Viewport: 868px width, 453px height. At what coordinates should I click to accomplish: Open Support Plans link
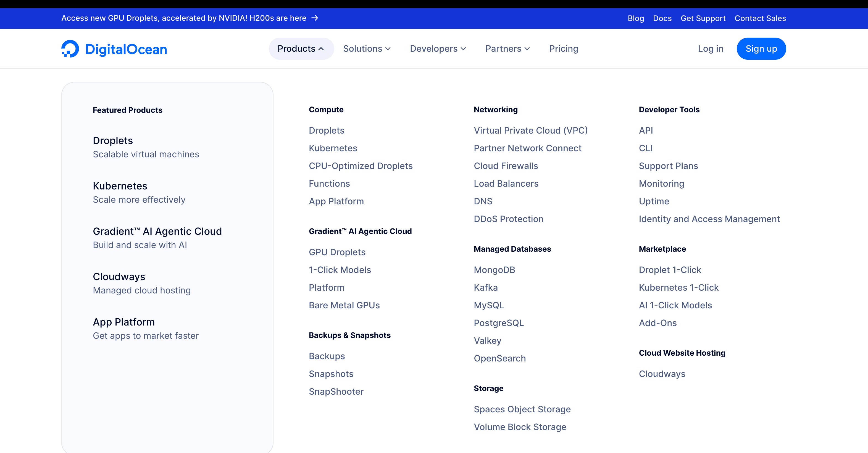(x=668, y=166)
